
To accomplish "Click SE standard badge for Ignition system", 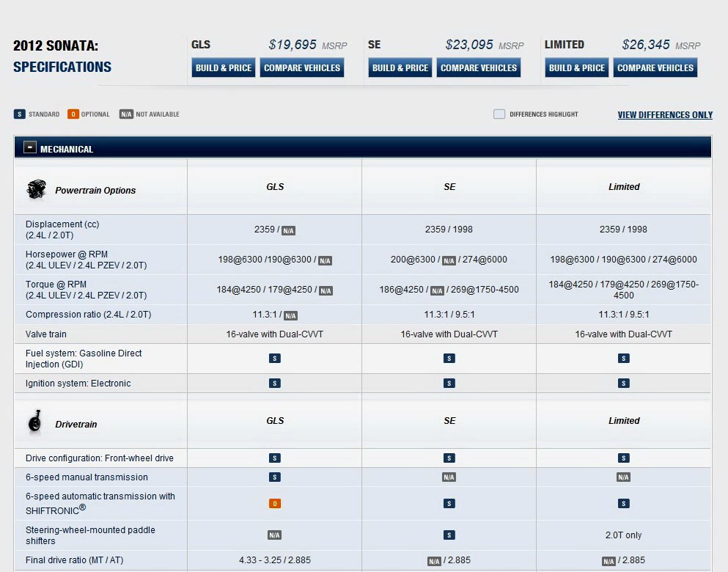I will click(449, 384).
